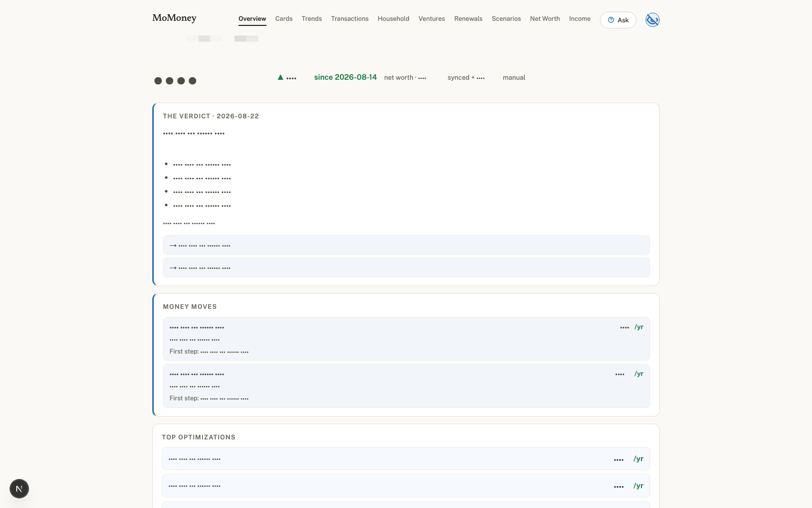Go to the Income tab
Screen dimensions: 812x508
(580, 19)
